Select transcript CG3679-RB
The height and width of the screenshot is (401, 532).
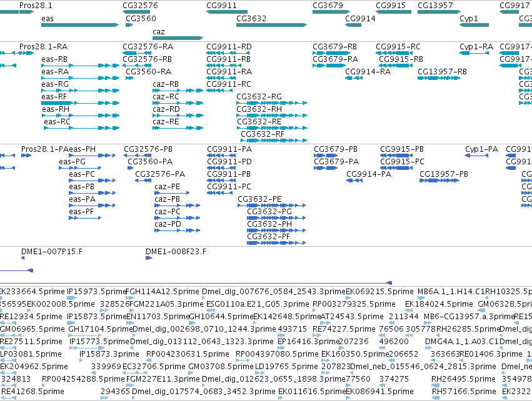334,46
